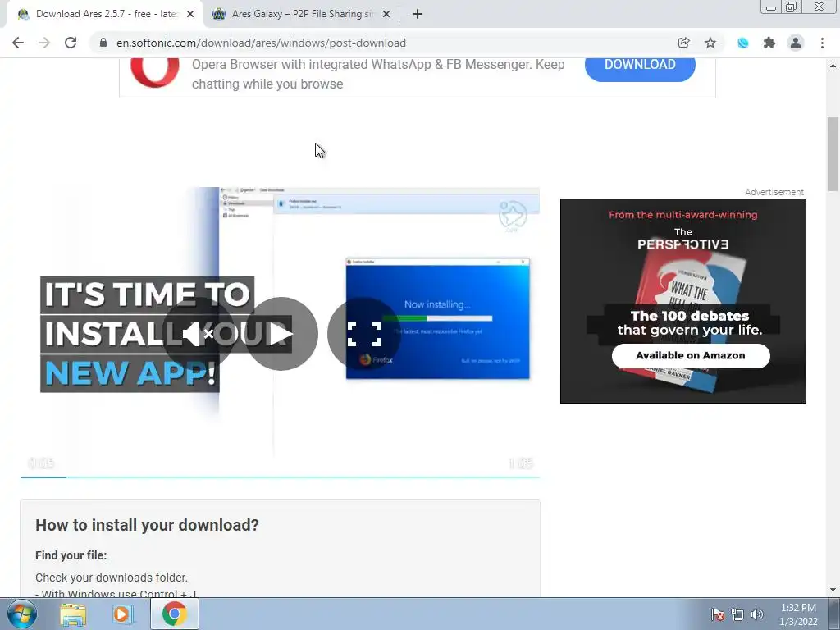Screen dimensions: 840x630
Task: Close the Download Ares 2.5.7 tab
Action: pos(190,15)
